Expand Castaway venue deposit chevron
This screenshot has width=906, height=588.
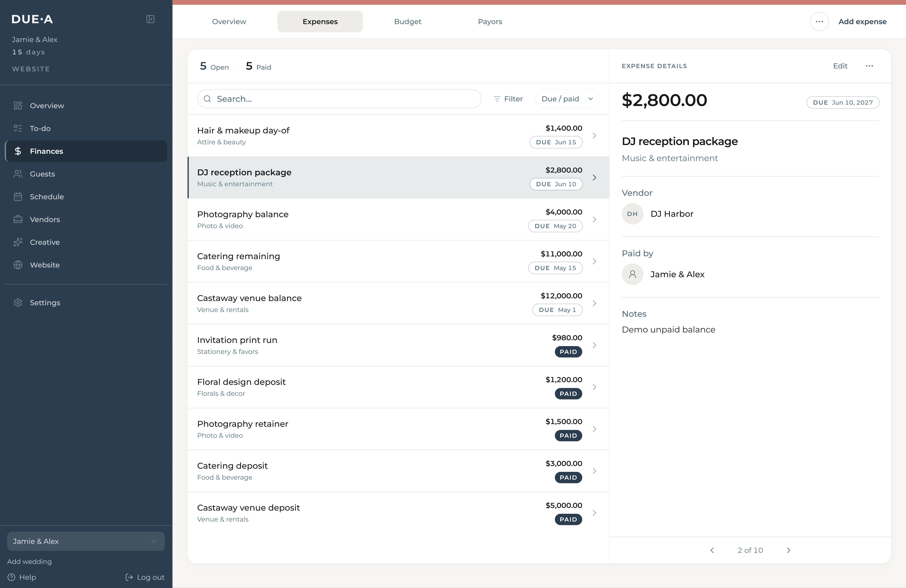click(x=594, y=513)
